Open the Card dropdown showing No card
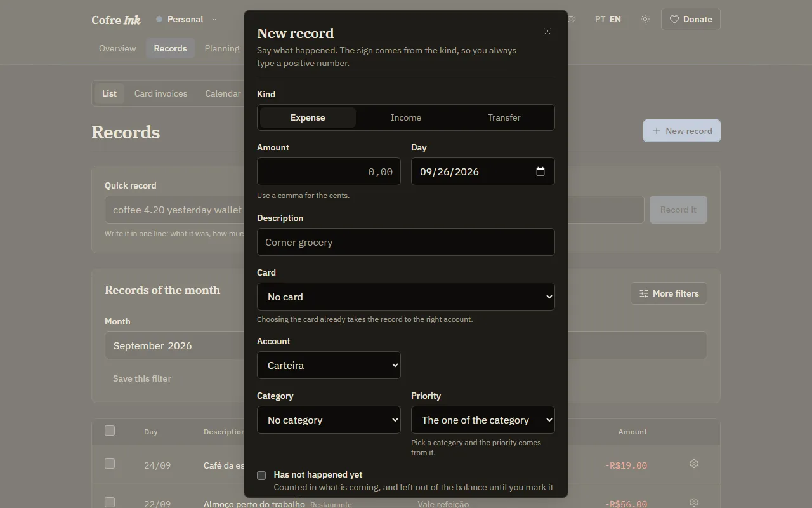The width and height of the screenshot is (812, 508). pos(406,297)
